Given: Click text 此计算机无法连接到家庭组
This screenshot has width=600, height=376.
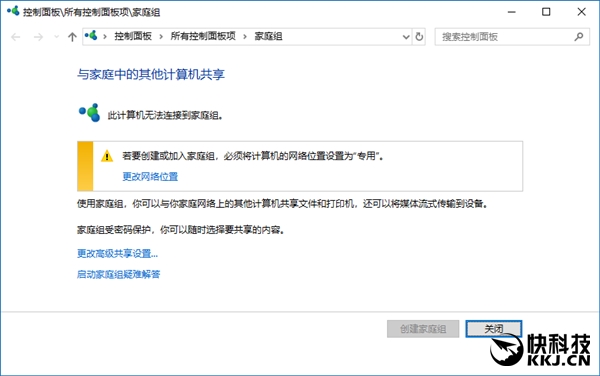Looking at the screenshot, I should point(165,115).
